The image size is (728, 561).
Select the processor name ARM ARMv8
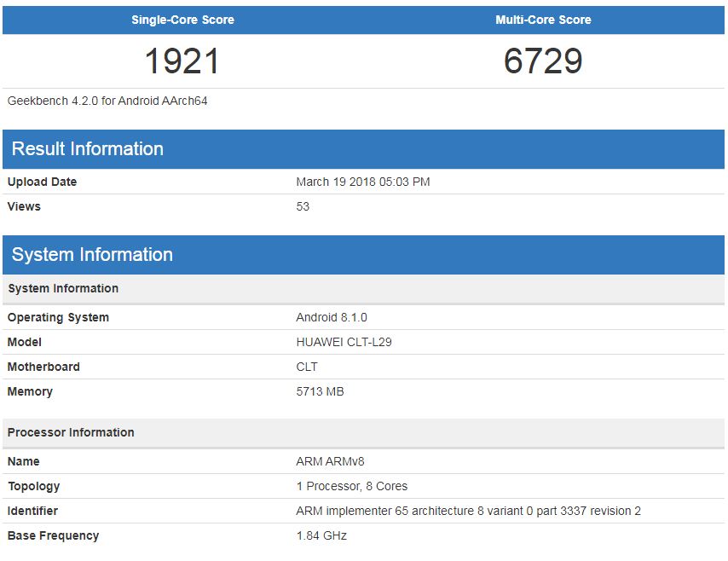tap(330, 461)
